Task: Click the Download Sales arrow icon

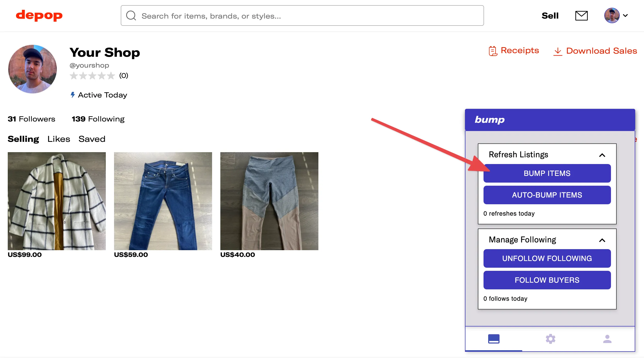Action: [558, 51]
